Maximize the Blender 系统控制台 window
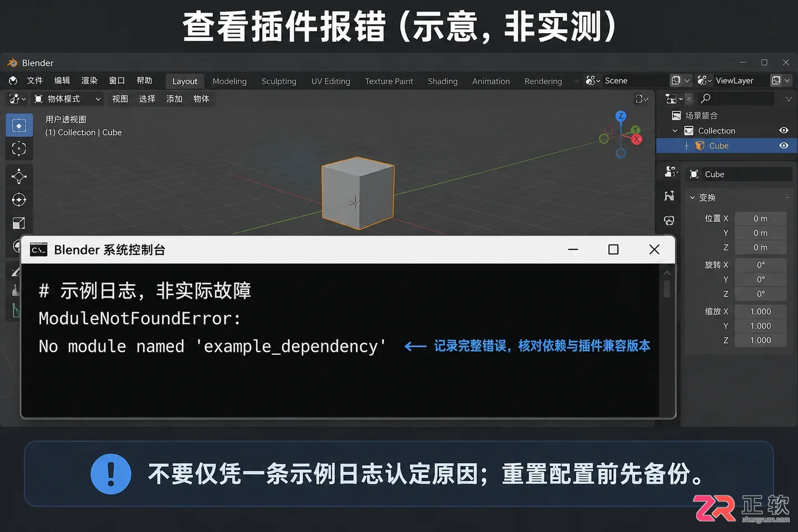The width and height of the screenshot is (798, 532). 613,250
